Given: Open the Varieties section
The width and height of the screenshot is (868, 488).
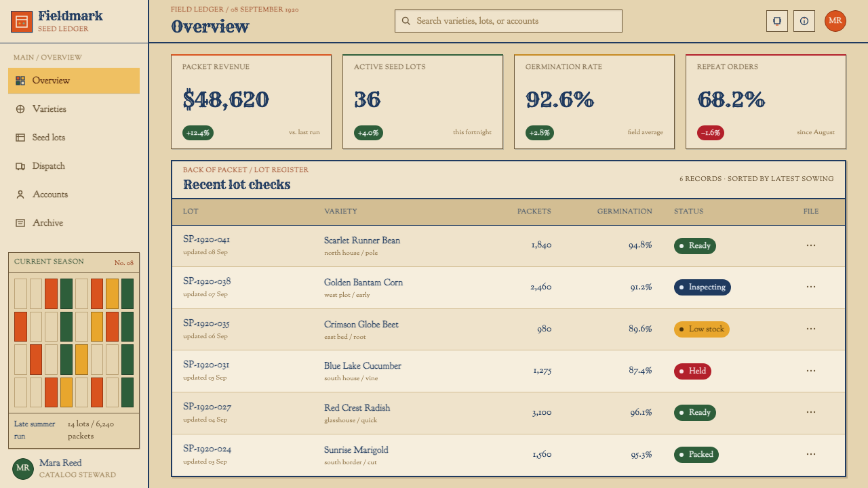Looking at the screenshot, I should (x=74, y=109).
